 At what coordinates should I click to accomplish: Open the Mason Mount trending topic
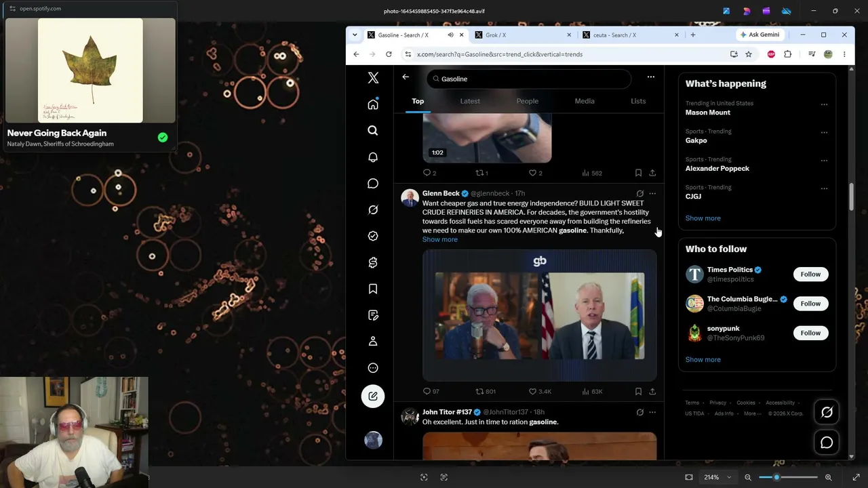click(x=707, y=113)
